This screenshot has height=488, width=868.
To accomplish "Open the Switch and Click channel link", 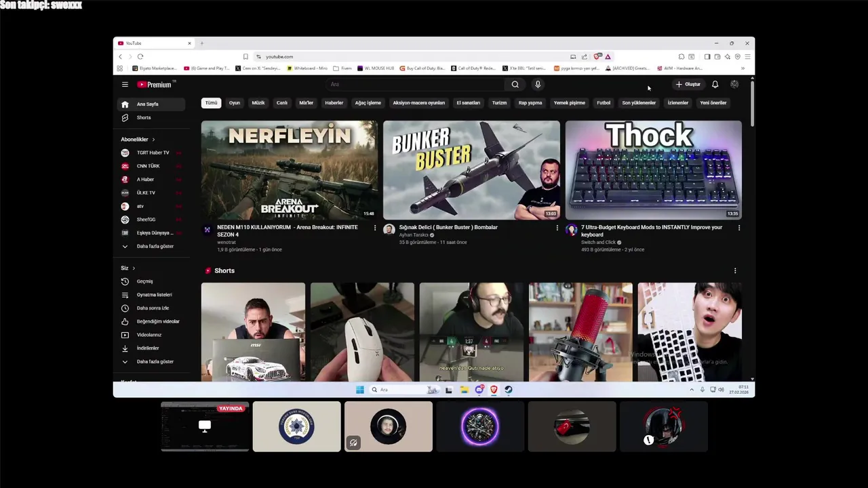I will pos(597,243).
